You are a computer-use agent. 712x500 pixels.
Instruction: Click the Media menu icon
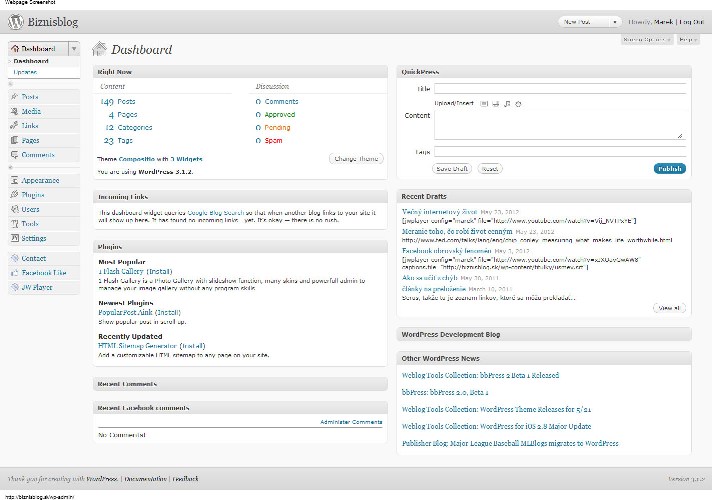pyautogui.click(x=15, y=111)
